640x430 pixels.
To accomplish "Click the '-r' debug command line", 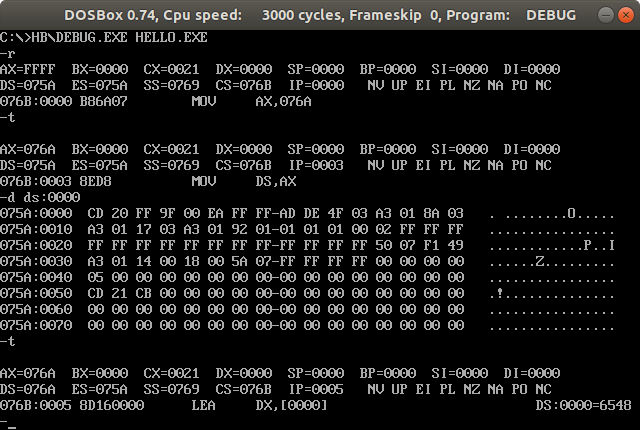I will tap(8, 53).
